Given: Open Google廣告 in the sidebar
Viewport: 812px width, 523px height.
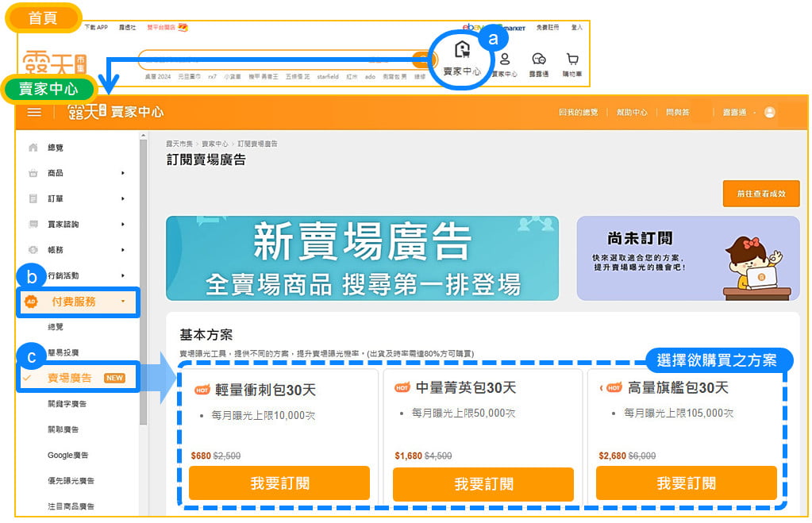Looking at the screenshot, I should (x=67, y=455).
